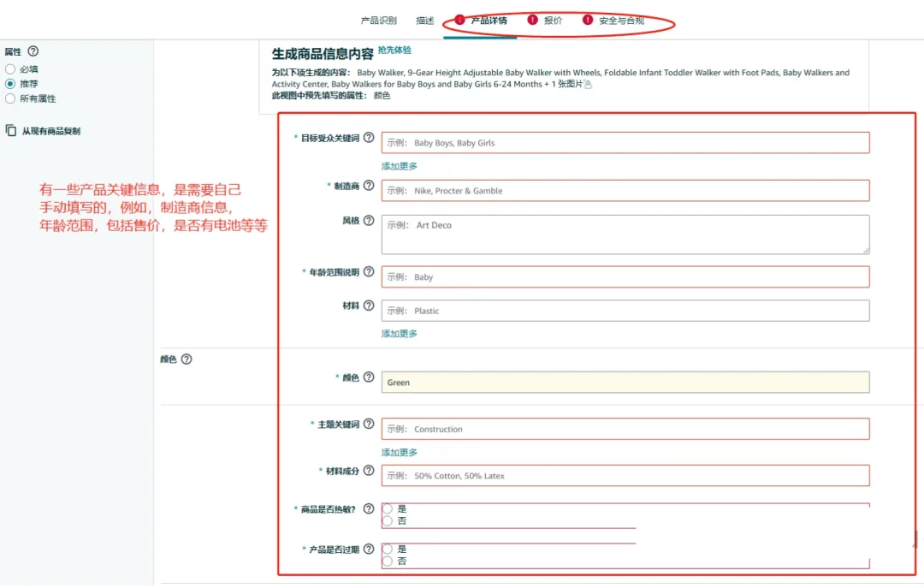The height and width of the screenshot is (588, 924).
Task: Click the 颜色 field containing Green
Action: [625, 383]
